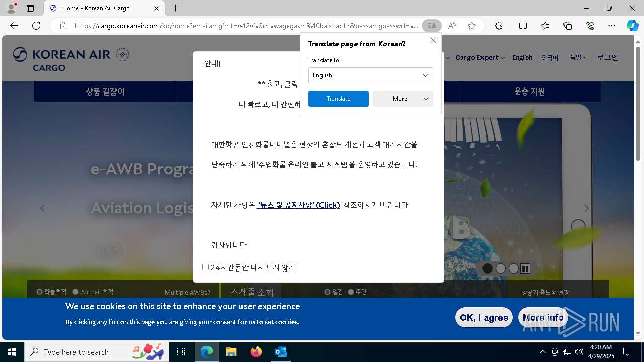This screenshot has width=644, height=362.
Task: Pause the banner carousel
Action: [x=525, y=268]
